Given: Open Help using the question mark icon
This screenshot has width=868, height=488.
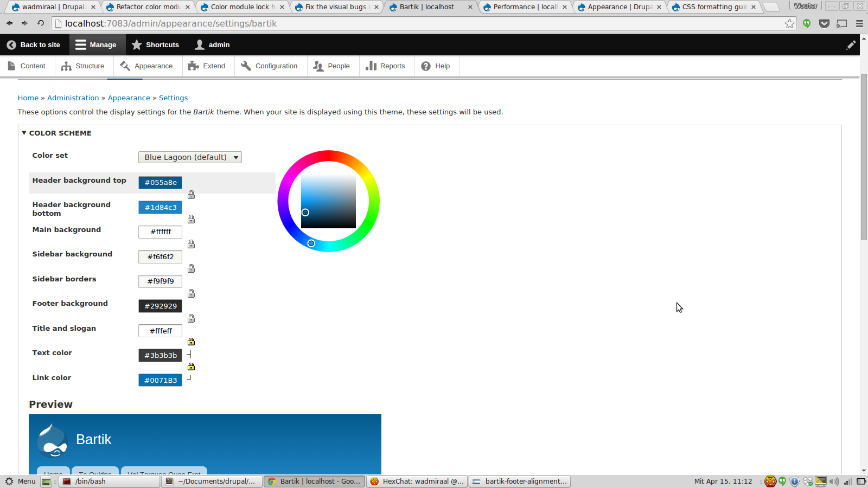Looking at the screenshot, I should (427, 66).
